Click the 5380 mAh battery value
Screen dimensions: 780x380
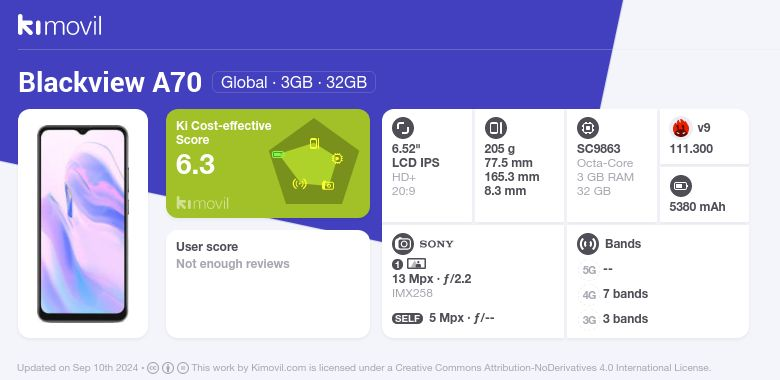pos(697,207)
